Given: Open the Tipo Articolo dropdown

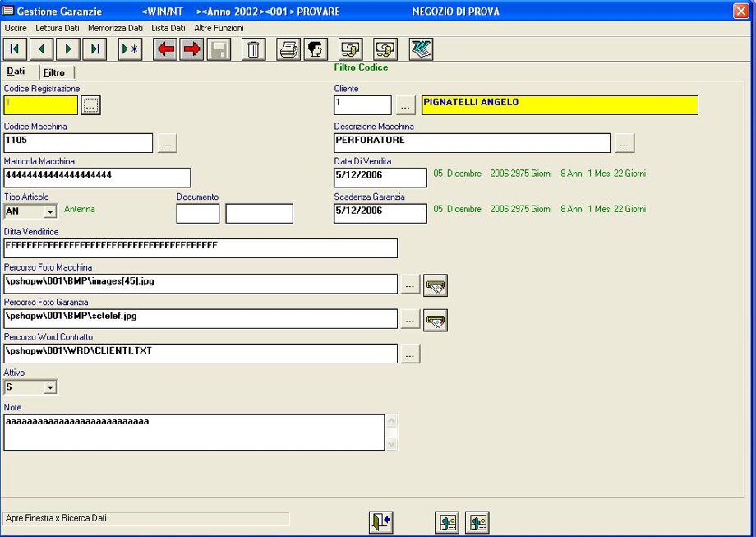Looking at the screenshot, I should (49, 213).
